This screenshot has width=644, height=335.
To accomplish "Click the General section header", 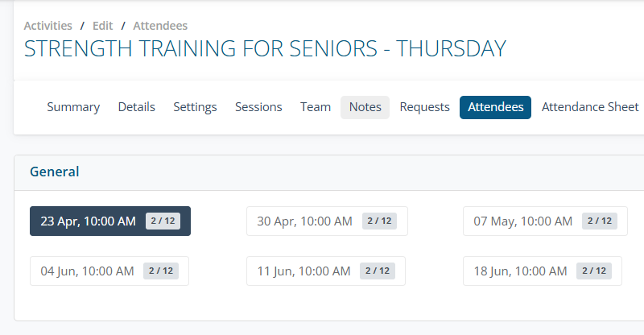I will [54, 172].
